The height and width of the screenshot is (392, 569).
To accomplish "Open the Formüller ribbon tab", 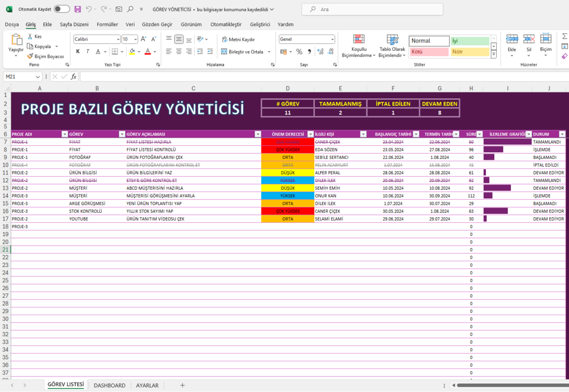I will (107, 24).
